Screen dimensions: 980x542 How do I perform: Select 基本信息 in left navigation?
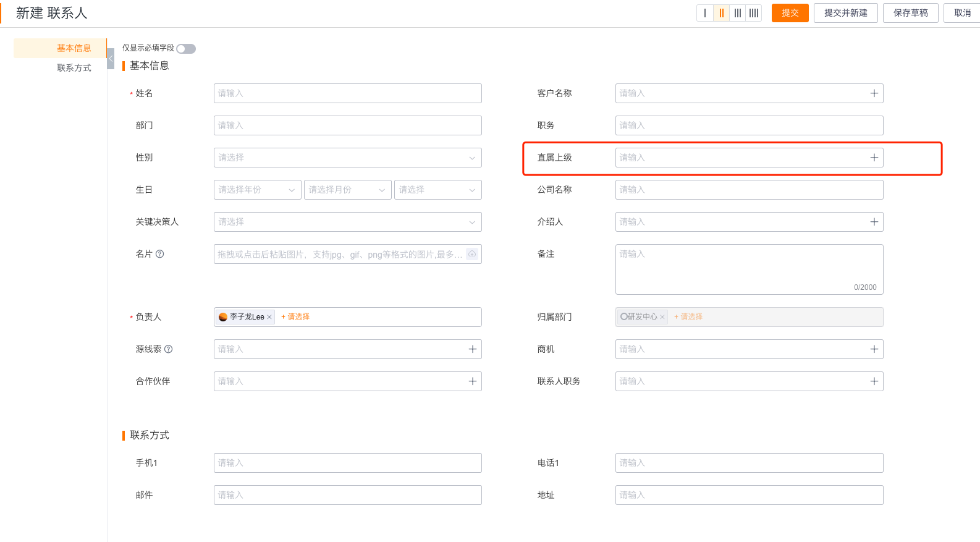[60, 48]
